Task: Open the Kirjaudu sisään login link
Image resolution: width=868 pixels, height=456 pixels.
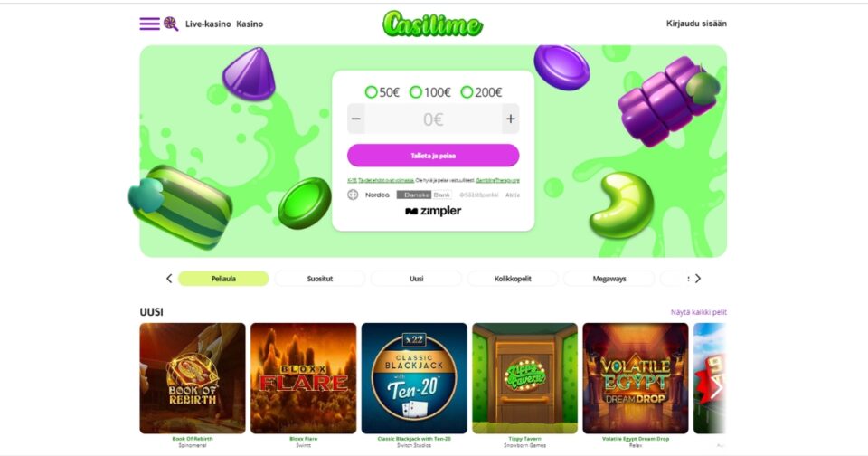Action: pyautogui.click(x=696, y=24)
